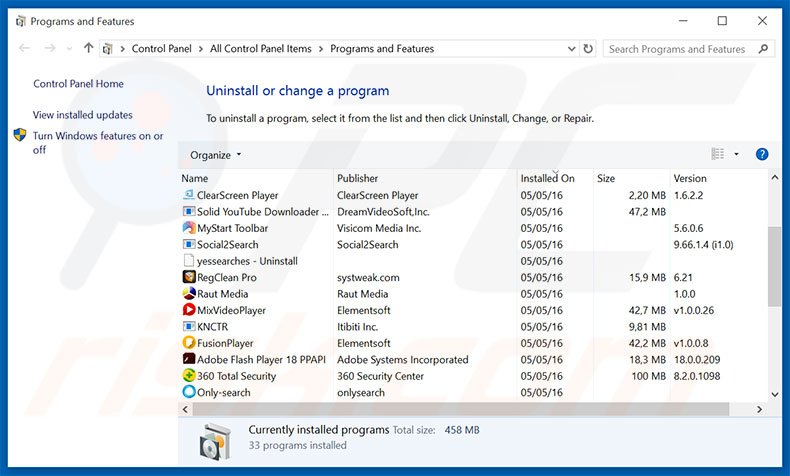
Task: Navigate to Control Panel breadcrumb
Action: coord(161,49)
